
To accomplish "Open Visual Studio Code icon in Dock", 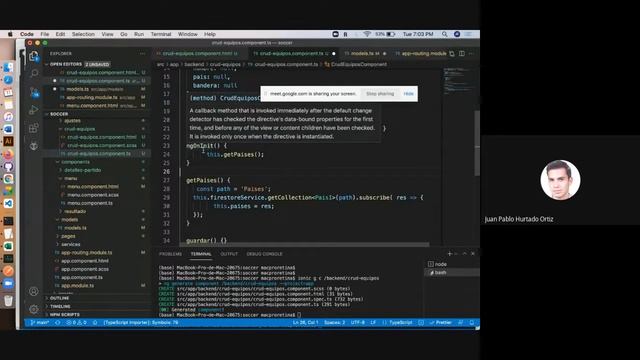I will point(8,203).
